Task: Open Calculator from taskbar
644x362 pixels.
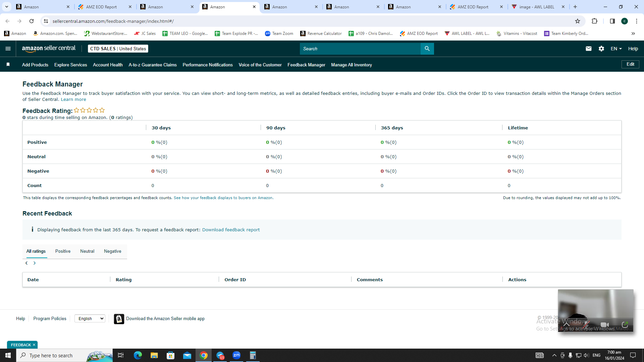Action: (x=253, y=355)
